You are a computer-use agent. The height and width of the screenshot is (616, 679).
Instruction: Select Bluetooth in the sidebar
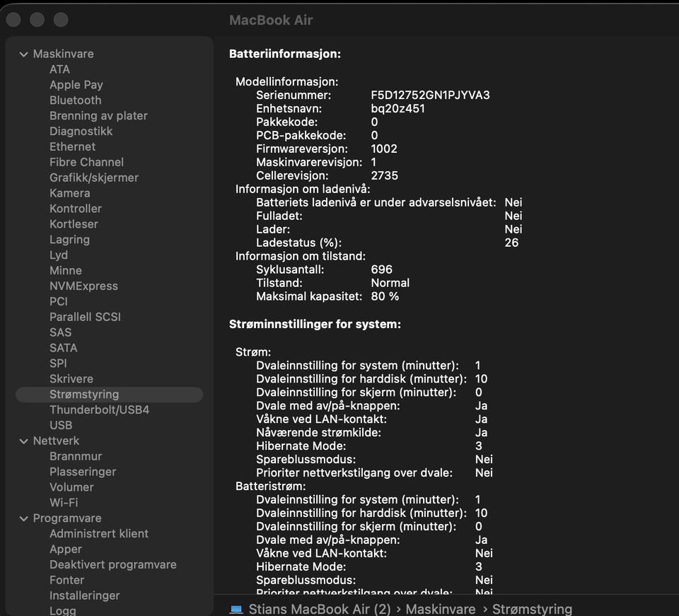[x=76, y=100]
